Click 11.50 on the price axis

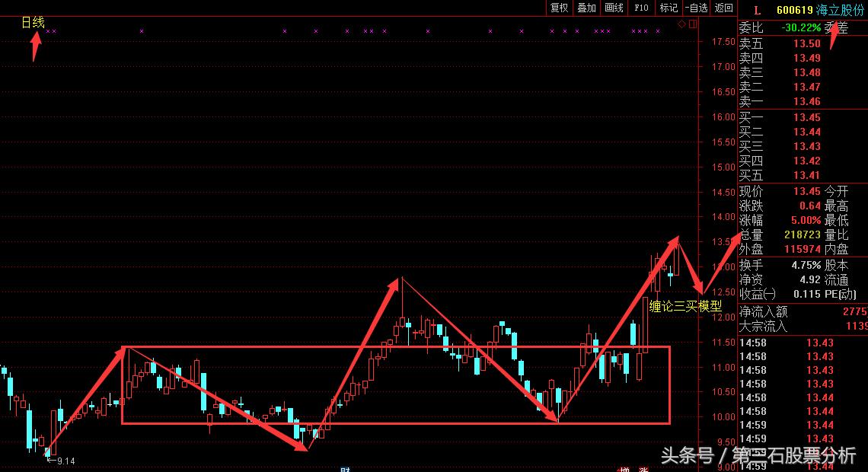(723, 343)
